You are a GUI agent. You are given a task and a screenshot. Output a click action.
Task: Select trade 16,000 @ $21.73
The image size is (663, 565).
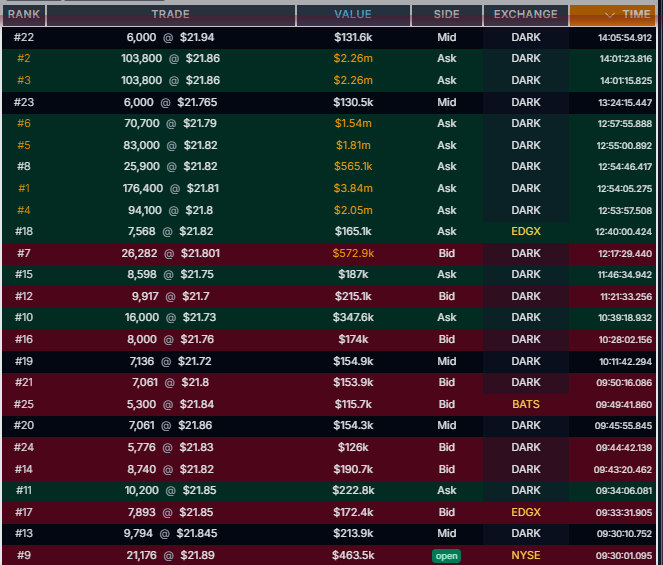click(x=170, y=317)
